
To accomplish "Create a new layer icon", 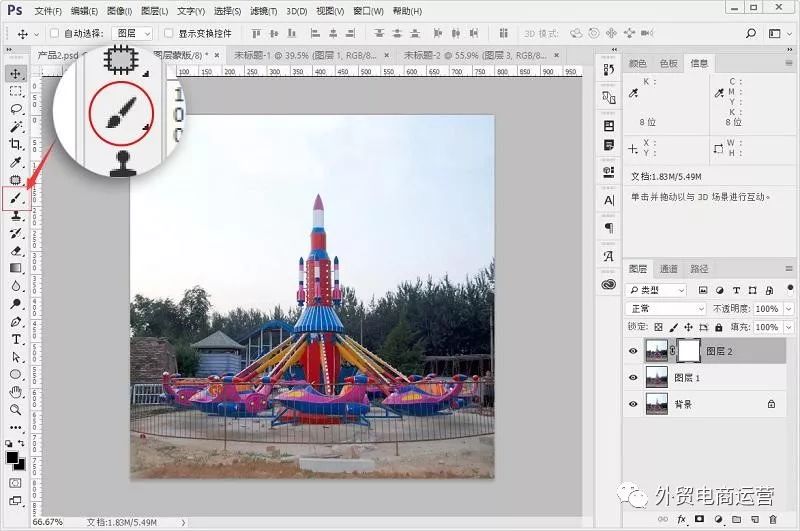I will pos(755,519).
